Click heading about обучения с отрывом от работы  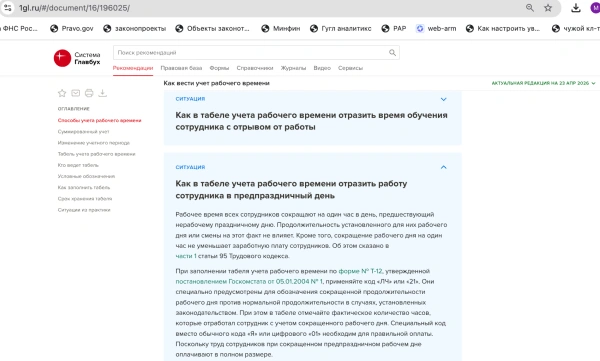click(311, 121)
